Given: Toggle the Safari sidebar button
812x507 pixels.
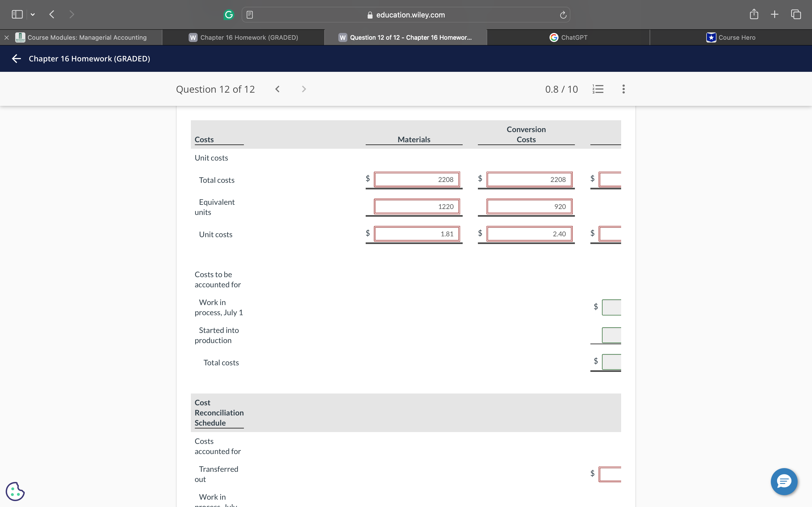Looking at the screenshot, I should [x=17, y=14].
